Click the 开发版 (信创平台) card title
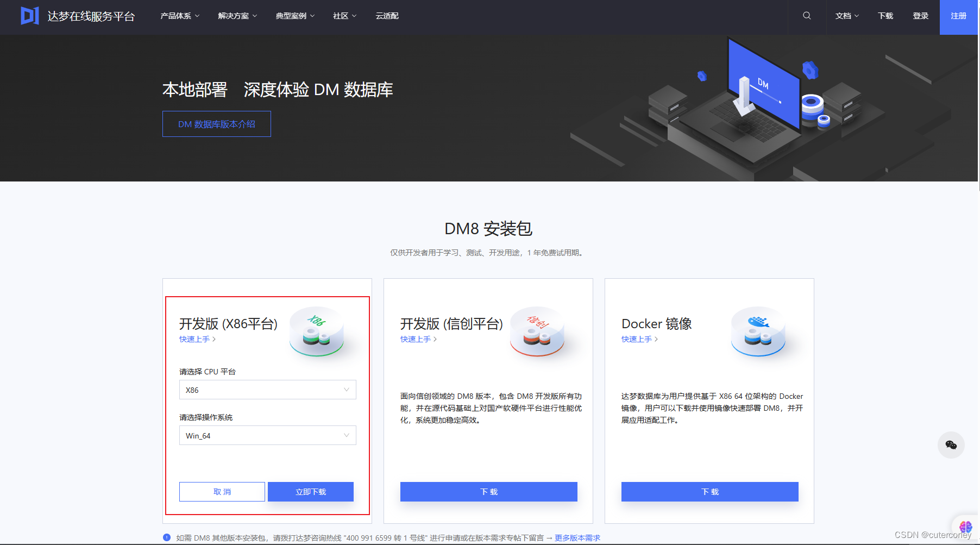Screen dimensions: 980x545 [x=452, y=324]
